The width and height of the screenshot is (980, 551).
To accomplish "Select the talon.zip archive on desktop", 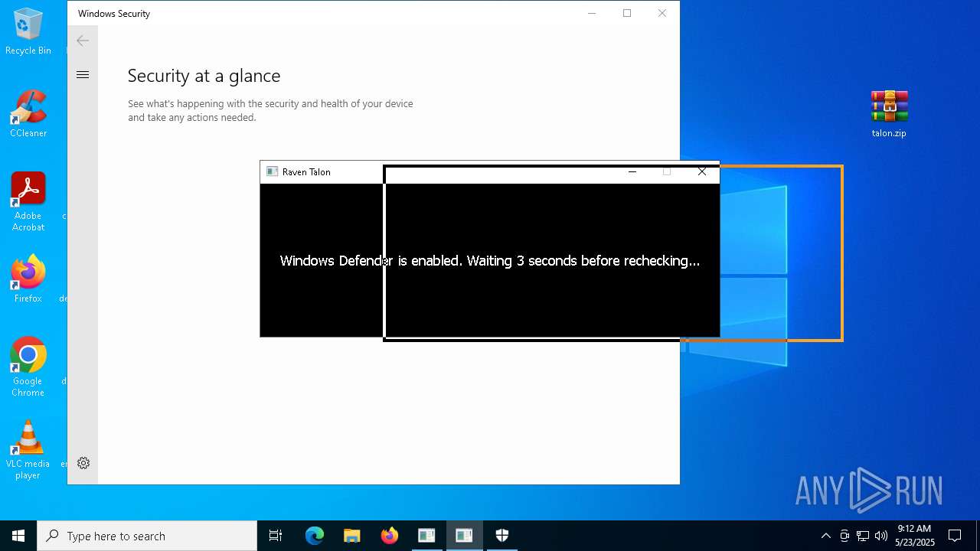I will [x=889, y=114].
